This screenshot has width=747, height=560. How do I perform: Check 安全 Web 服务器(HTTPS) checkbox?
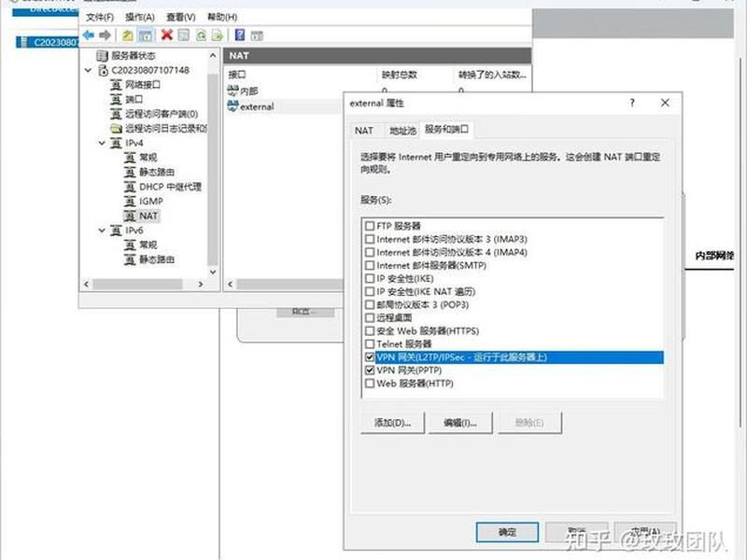tap(370, 331)
